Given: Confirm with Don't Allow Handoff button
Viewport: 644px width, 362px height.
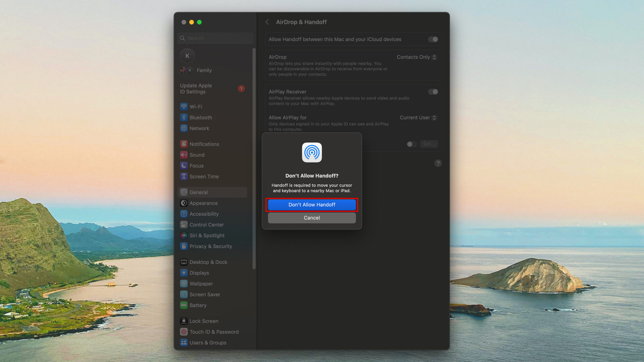Looking at the screenshot, I should point(312,204).
